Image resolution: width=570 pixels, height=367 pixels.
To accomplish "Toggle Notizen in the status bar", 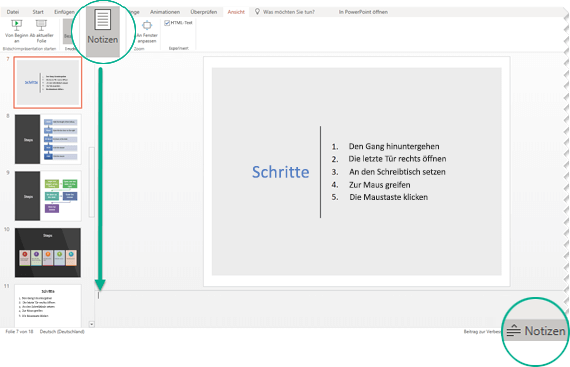I will coord(536,331).
